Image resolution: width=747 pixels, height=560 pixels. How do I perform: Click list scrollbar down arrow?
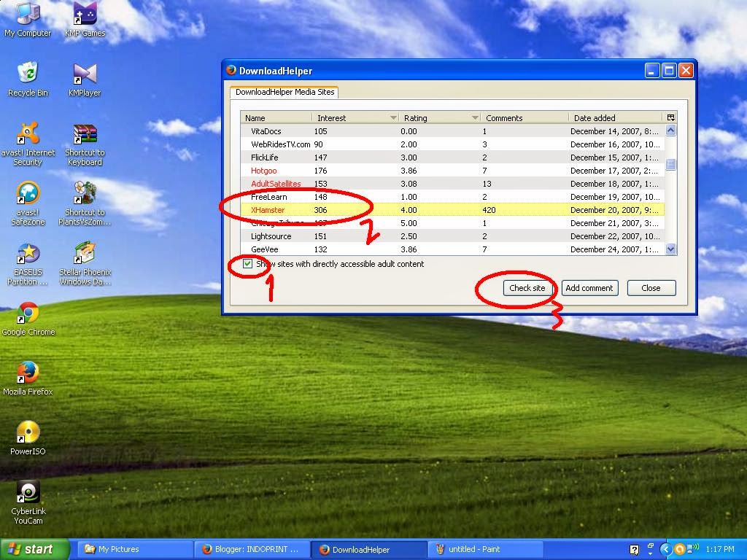click(x=671, y=249)
